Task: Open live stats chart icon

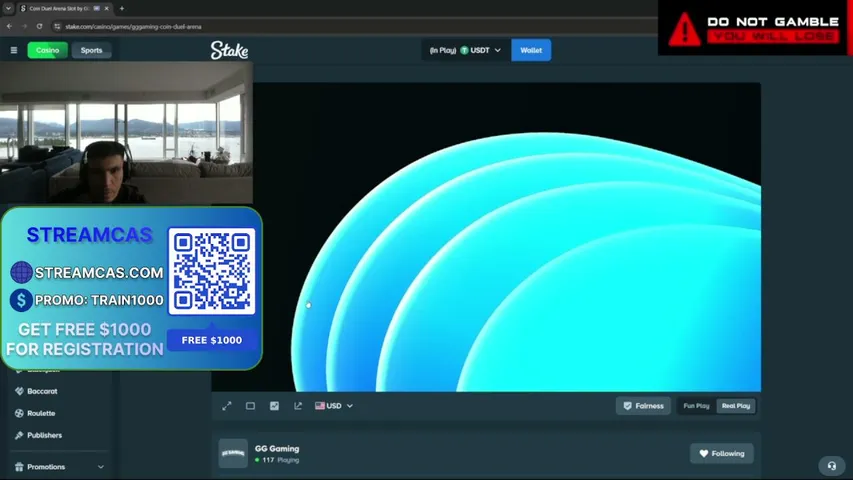Action: [274, 406]
